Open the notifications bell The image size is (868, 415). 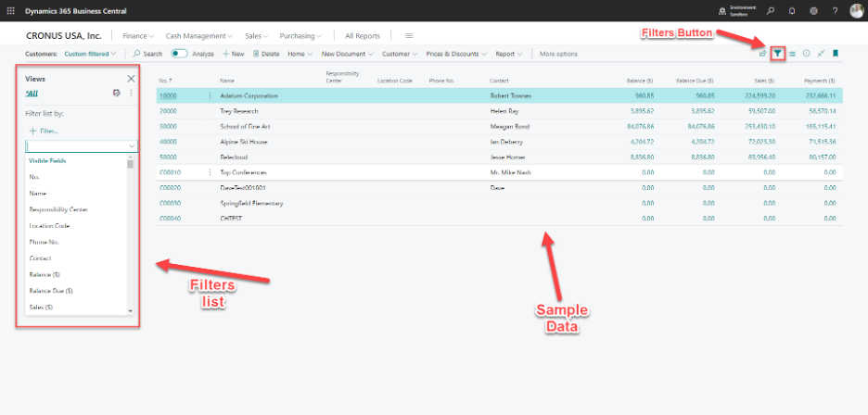[x=792, y=10]
